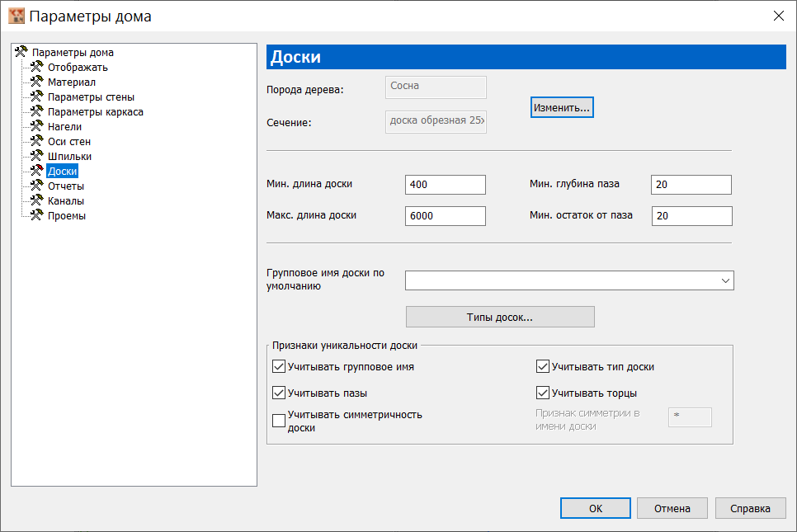Click the hammer icon next to Отображать

36,67
